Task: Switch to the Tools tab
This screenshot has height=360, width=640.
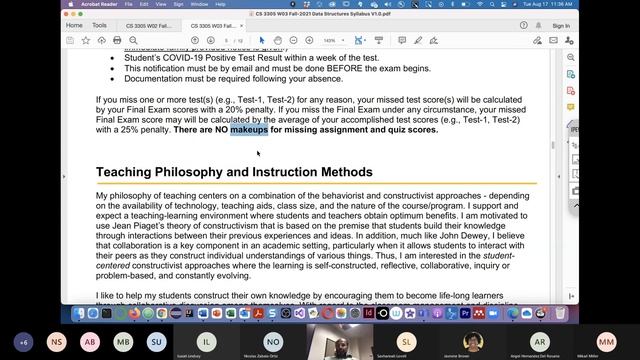Action: tap(99, 25)
